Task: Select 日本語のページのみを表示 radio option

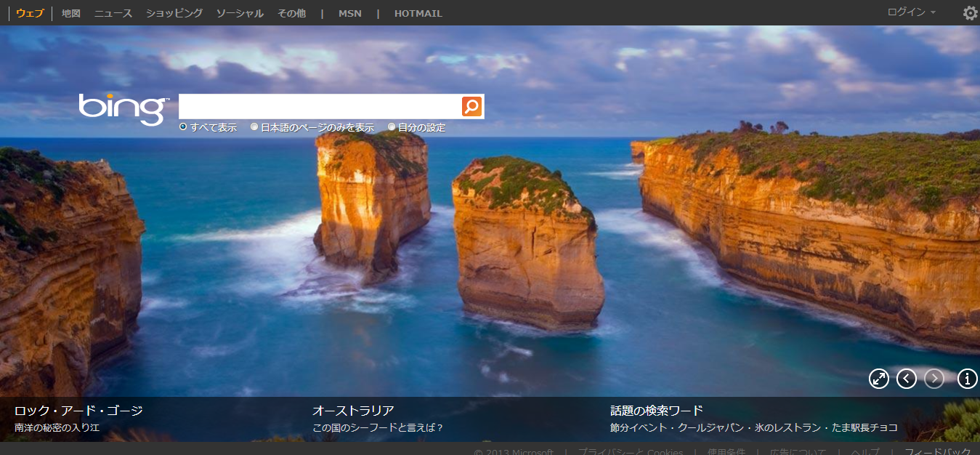Action: pos(254,127)
